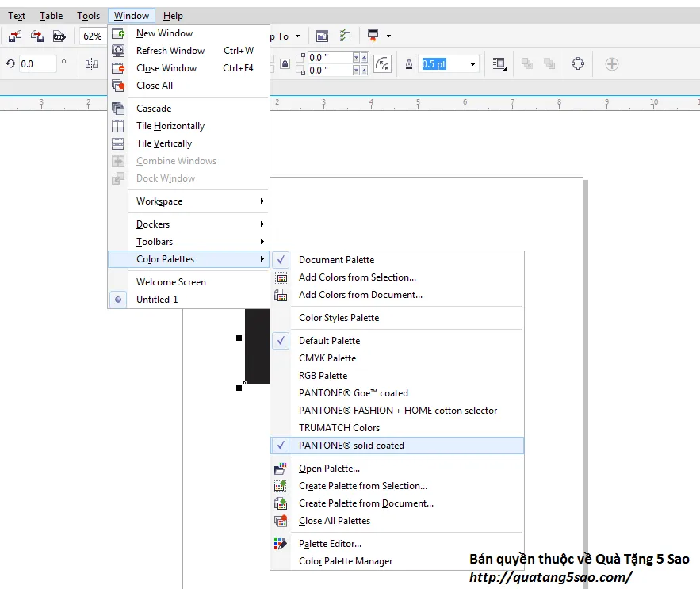Screen dimensions: 700x589
Task: Click the Close All windows icon
Action: (118, 86)
